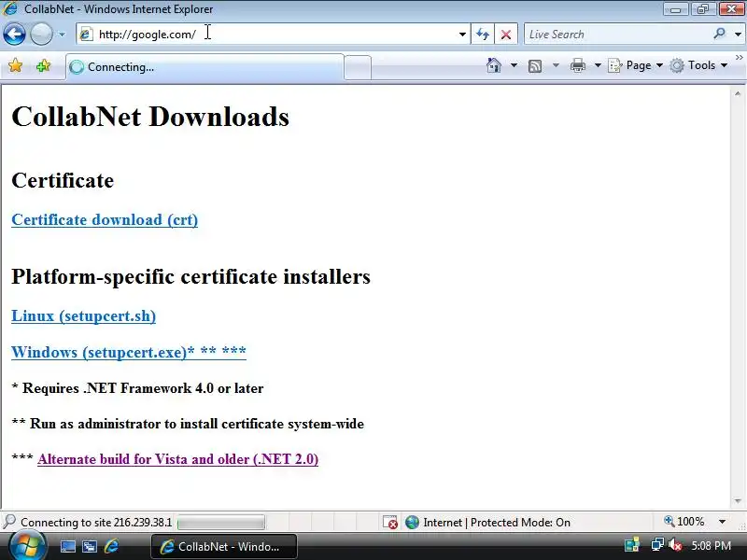Click the Connecting to site 216.239.38.1 status text
Viewport: 747px width, 560px height.
(x=96, y=523)
